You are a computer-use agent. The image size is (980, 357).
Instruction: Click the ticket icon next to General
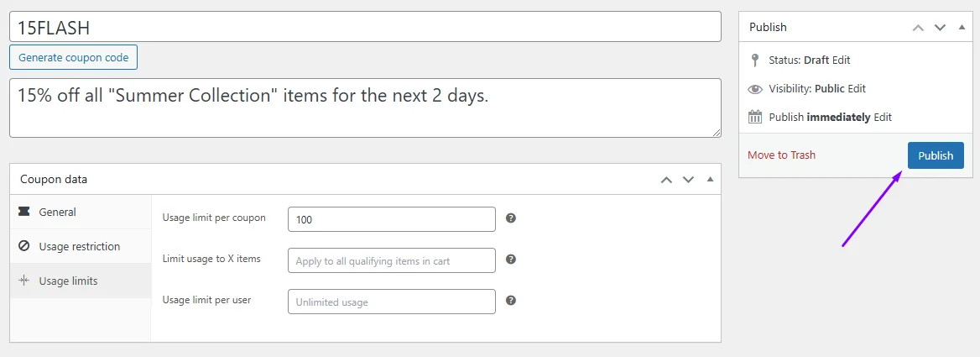pos(23,212)
